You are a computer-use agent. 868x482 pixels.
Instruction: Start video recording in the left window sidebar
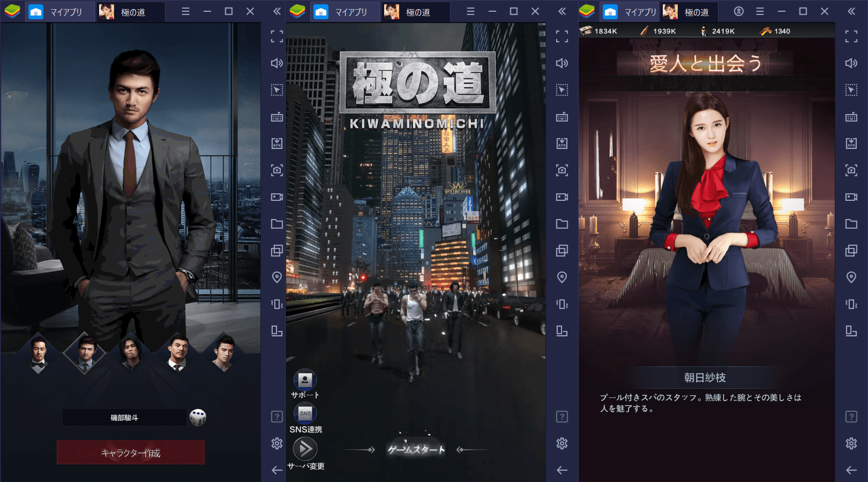point(277,197)
